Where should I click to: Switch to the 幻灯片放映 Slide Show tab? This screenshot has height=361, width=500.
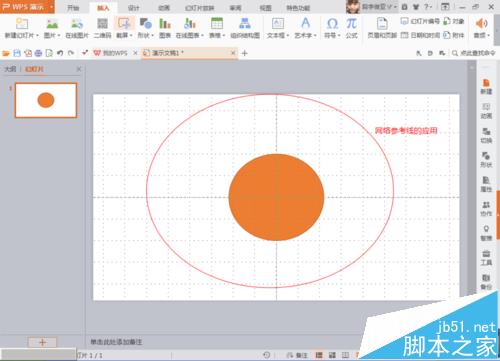pos(200,8)
